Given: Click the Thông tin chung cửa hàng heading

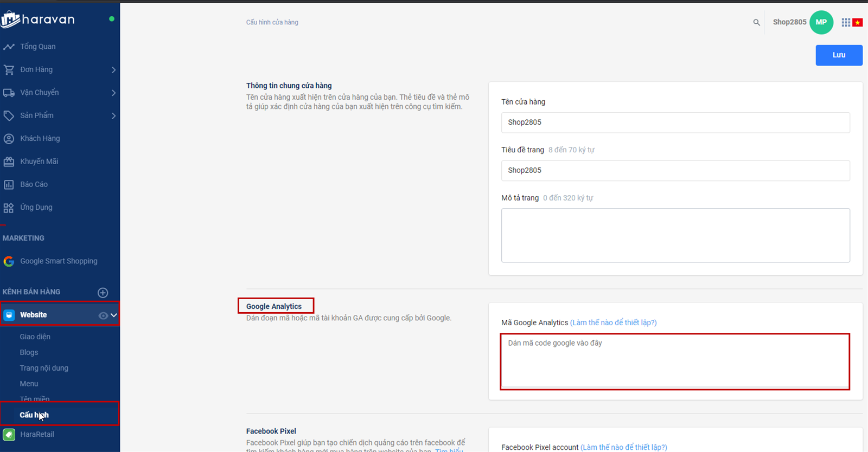Looking at the screenshot, I should click(x=289, y=86).
